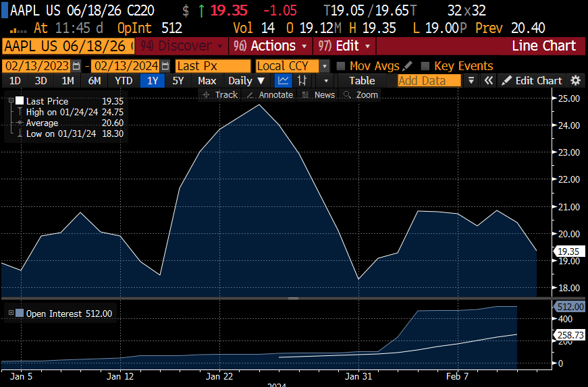Open the start date calendar picker

pos(76,66)
